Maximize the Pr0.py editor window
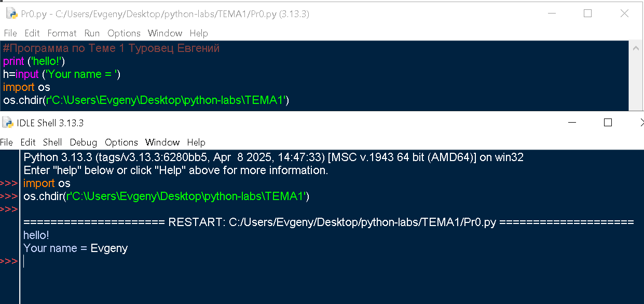 pos(587,14)
